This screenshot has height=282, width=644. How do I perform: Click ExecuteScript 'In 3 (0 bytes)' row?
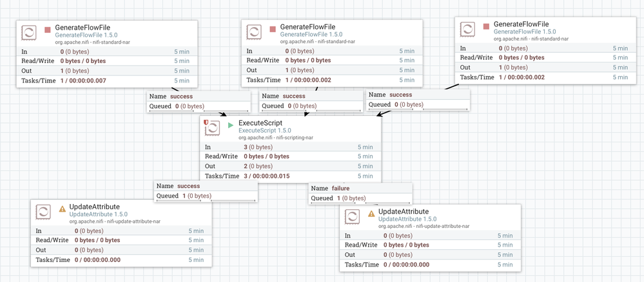coord(291,147)
